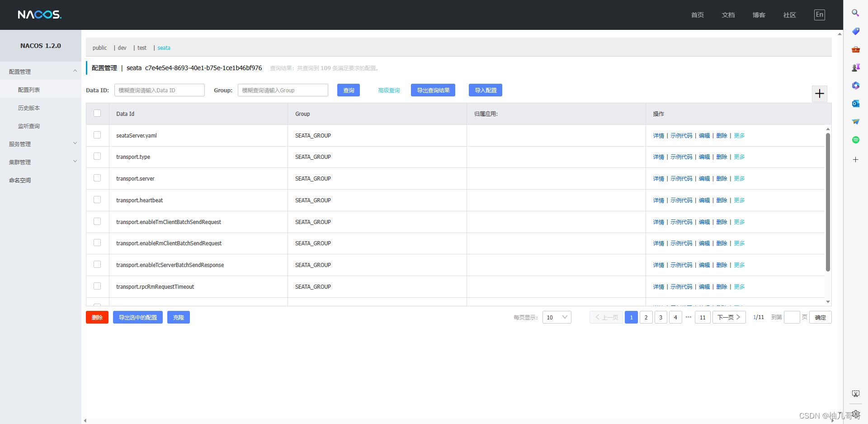Open 文档 in top navigation

728,15
